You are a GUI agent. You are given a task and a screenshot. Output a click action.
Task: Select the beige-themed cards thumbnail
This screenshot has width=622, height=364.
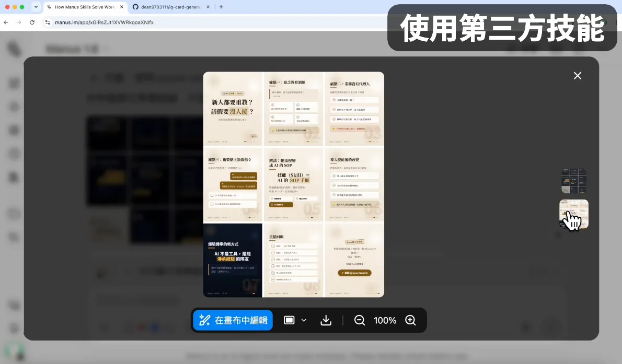[573, 214]
